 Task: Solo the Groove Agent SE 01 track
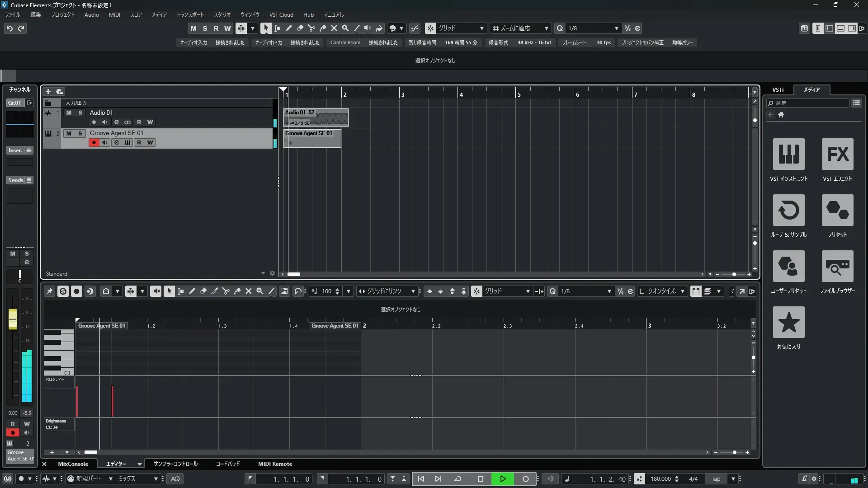point(80,133)
